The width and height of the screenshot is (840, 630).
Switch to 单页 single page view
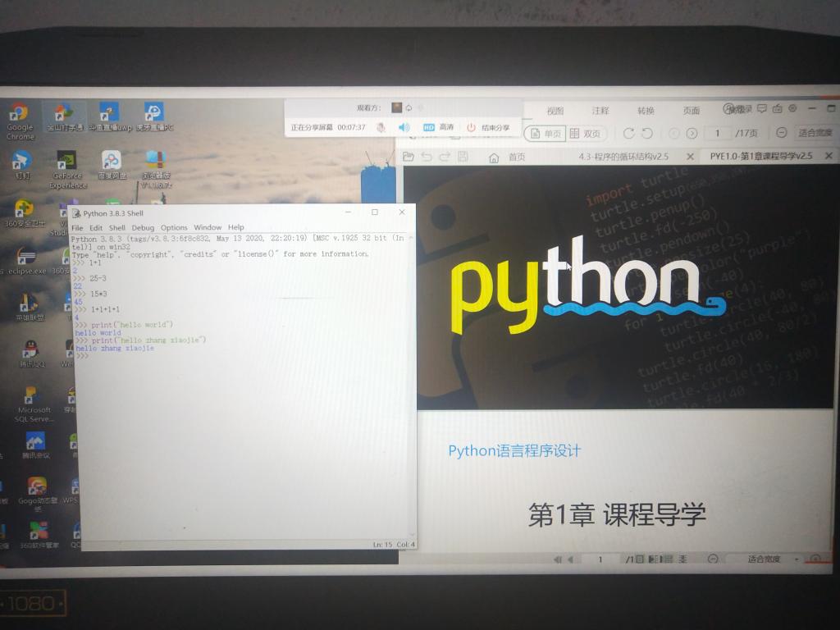tap(545, 133)
